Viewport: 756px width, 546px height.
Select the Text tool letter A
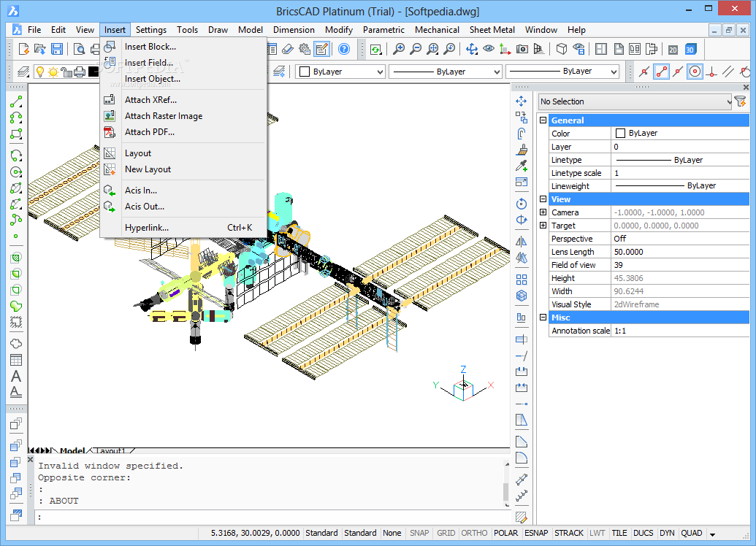click(x=16, y=376)
